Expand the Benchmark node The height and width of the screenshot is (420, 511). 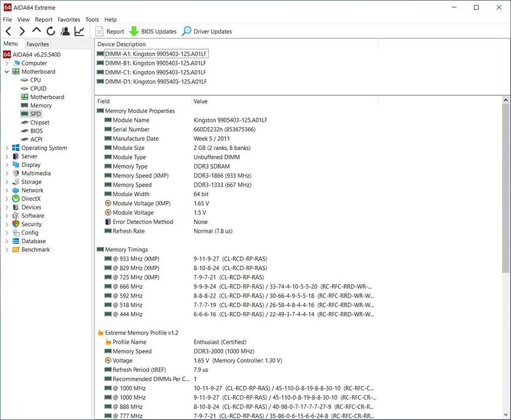(7, 250)
